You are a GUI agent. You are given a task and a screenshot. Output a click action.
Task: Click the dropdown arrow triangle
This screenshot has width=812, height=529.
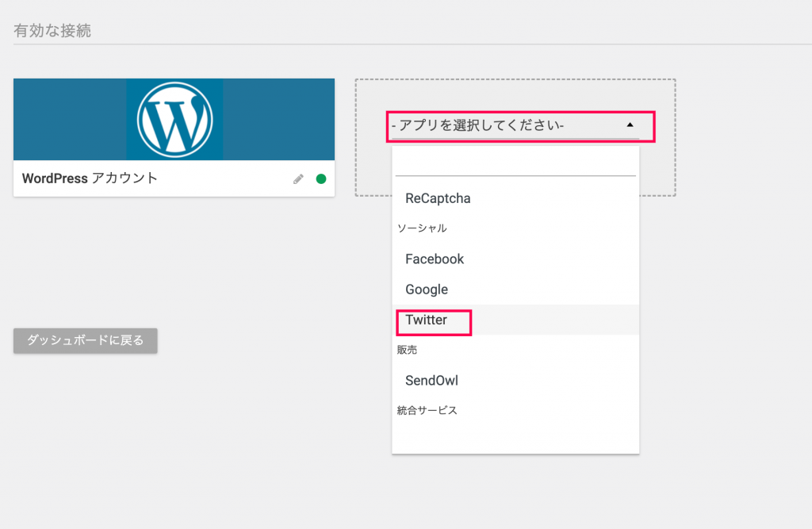coord(630,125)
